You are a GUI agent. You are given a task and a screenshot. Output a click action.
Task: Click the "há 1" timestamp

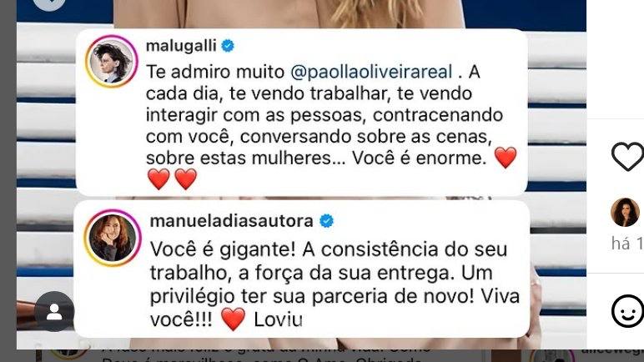627,244
